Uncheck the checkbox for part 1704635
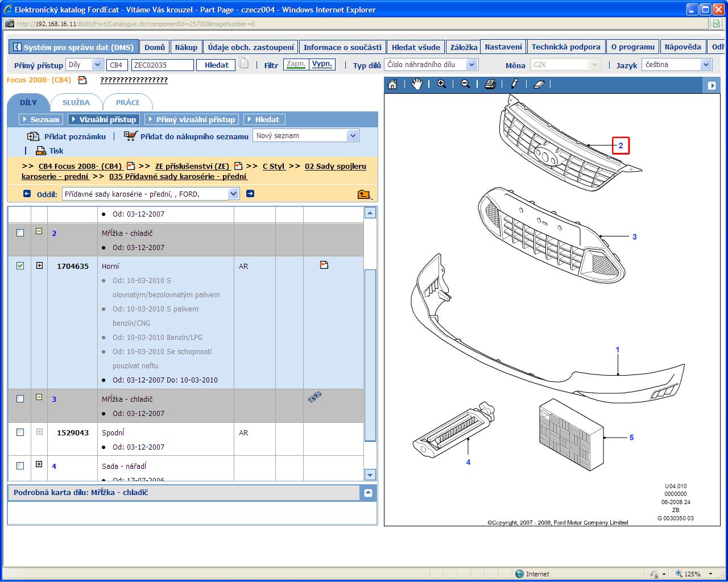The height and width of the screenshot is (582, 728). 20,265
